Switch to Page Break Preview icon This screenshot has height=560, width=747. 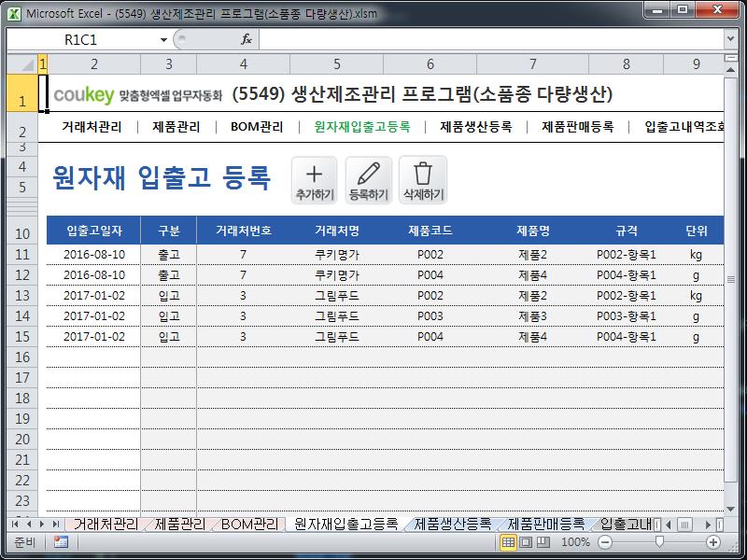543,542
